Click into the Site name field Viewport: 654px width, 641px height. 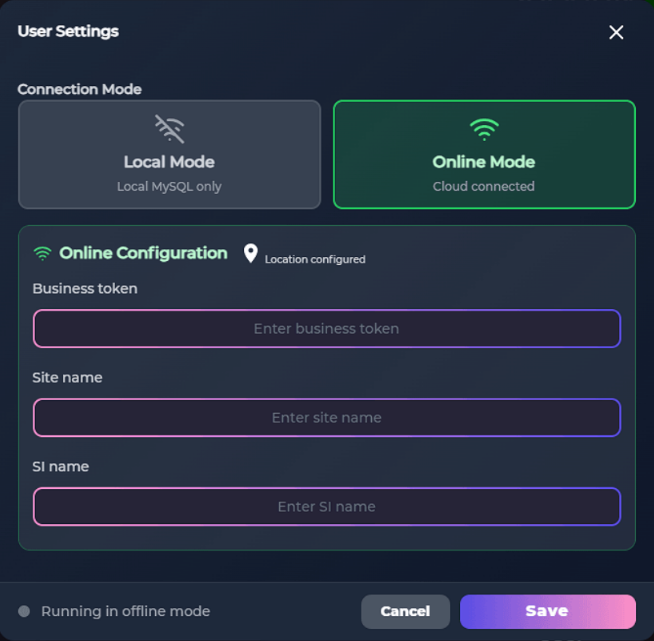point(326,417)
